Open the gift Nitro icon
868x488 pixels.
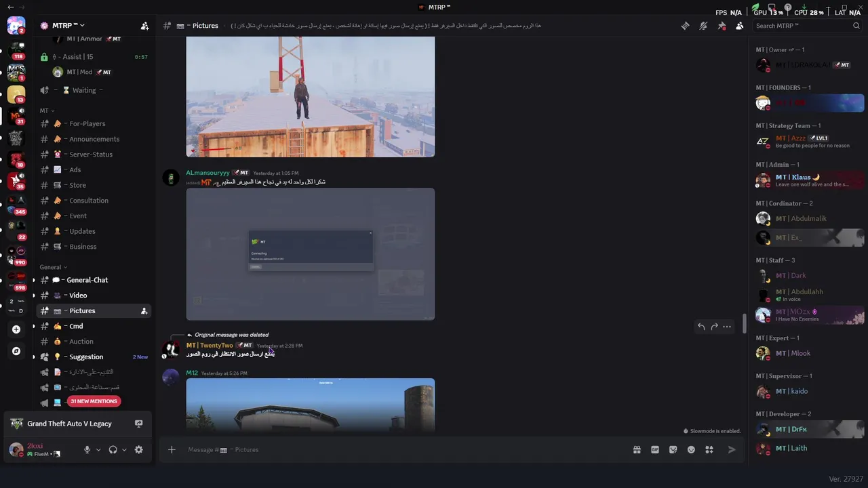pyautogui.click(x=637, y=449)
